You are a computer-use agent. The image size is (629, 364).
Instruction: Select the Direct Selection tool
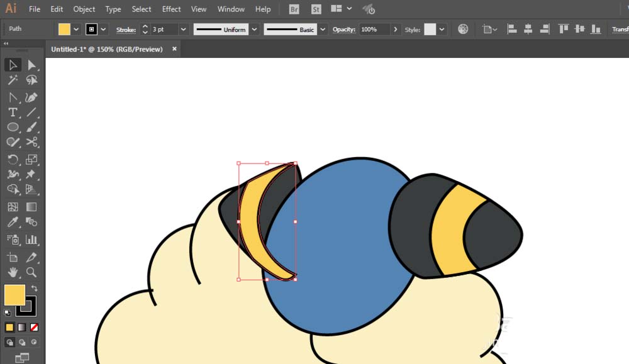pos(31,65)
